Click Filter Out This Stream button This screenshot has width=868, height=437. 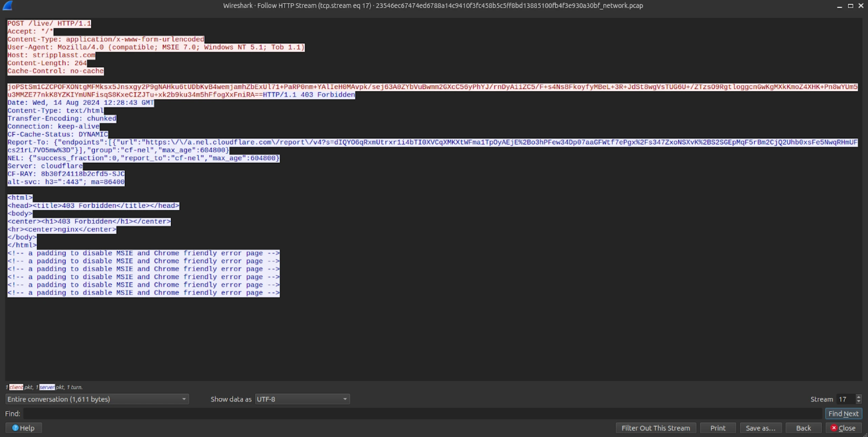pos(655,428)
